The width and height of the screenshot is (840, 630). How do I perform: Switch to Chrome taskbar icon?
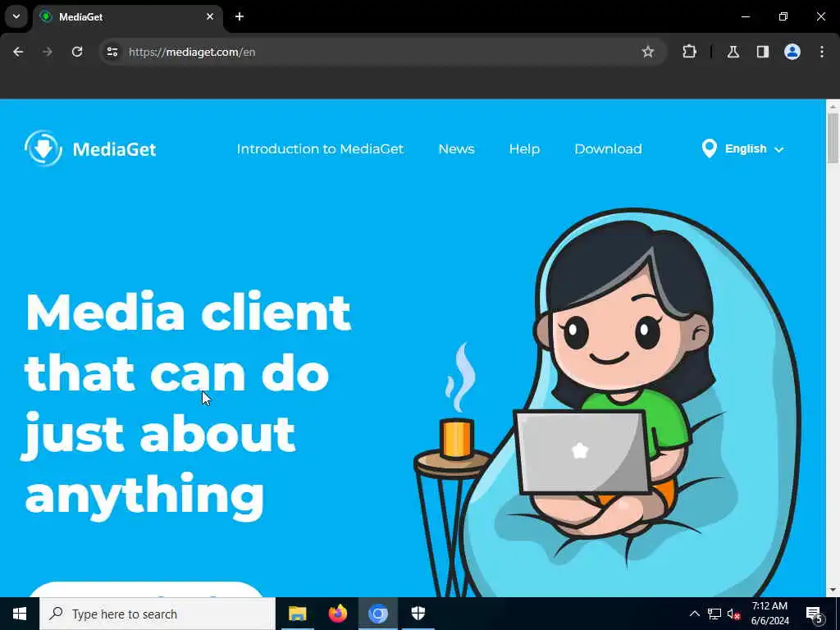point(377,614)
